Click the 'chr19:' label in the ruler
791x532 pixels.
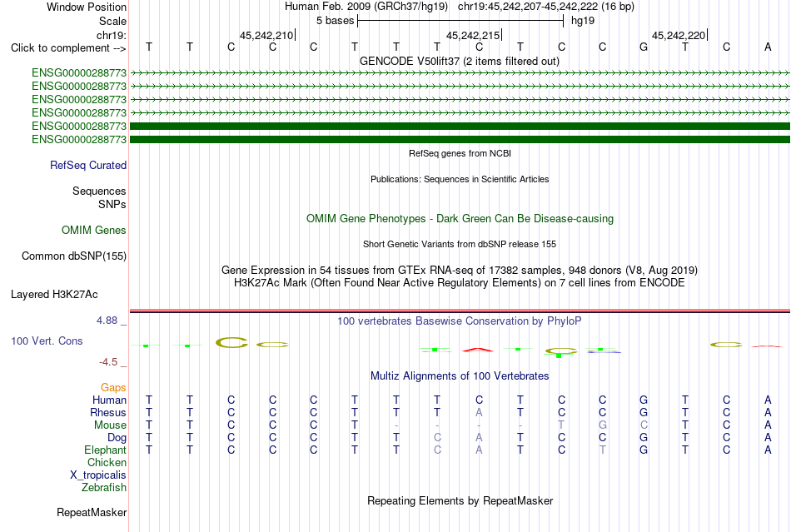(111, 35)
